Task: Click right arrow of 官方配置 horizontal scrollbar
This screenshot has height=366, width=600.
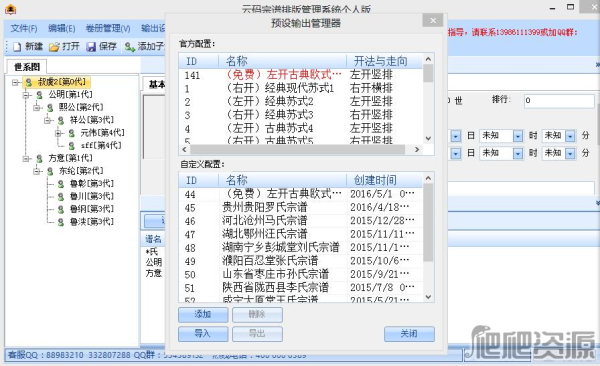Action: (417, 150)
